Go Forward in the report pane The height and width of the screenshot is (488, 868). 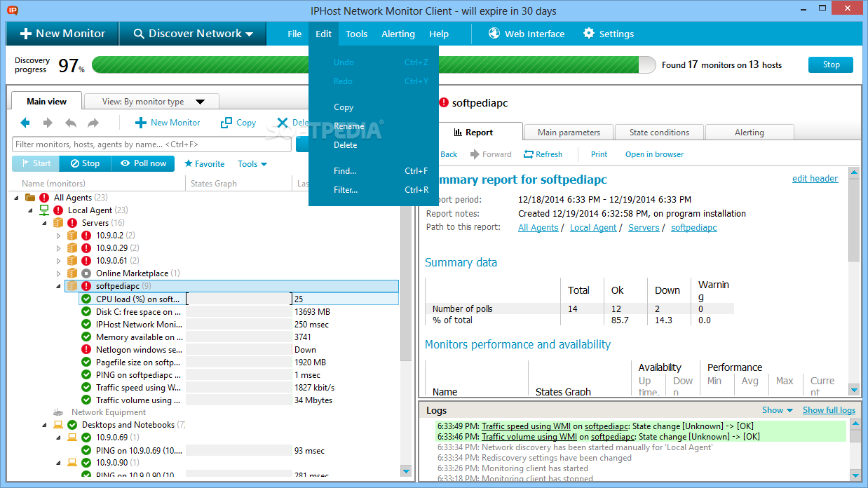(x=491, y=154)
